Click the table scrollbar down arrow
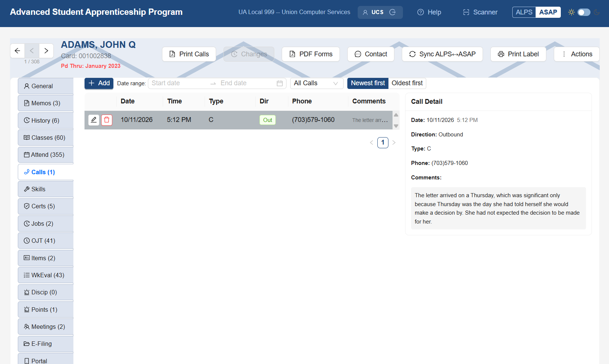The image size is (609, 364). [x=396, y=126]
